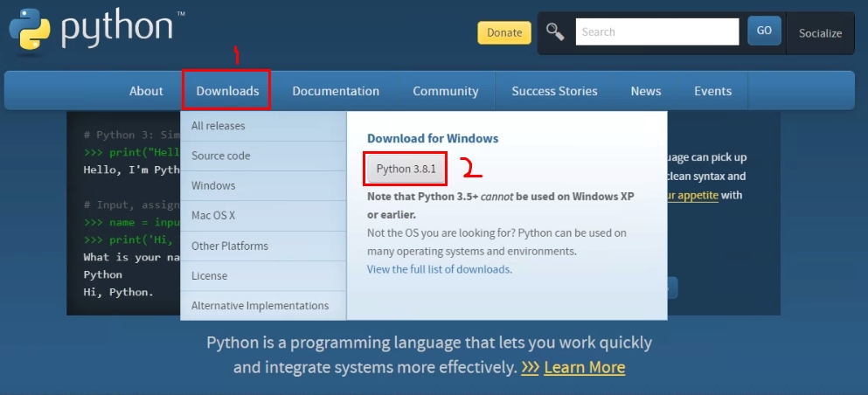Click the Python 3.8.1 download button
Viewport: 868px width, 395px height.
coord(406,170)
